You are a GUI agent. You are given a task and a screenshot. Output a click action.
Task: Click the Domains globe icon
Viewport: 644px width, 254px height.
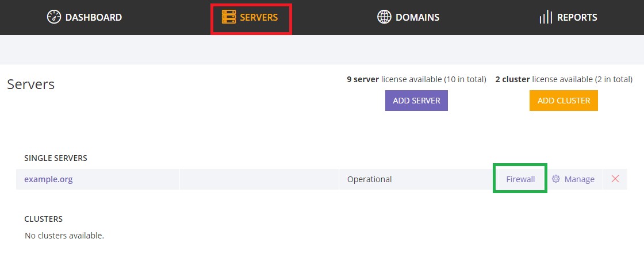point(384,17)
